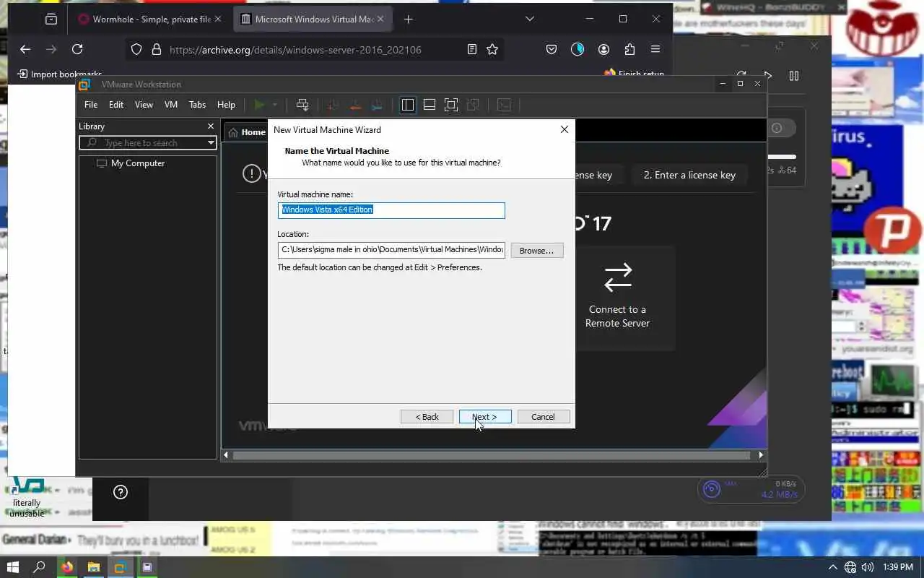This screenshot has height=578, width=924.
Task: Toggle Reader View icon in address bar
Action: (472, 49)
